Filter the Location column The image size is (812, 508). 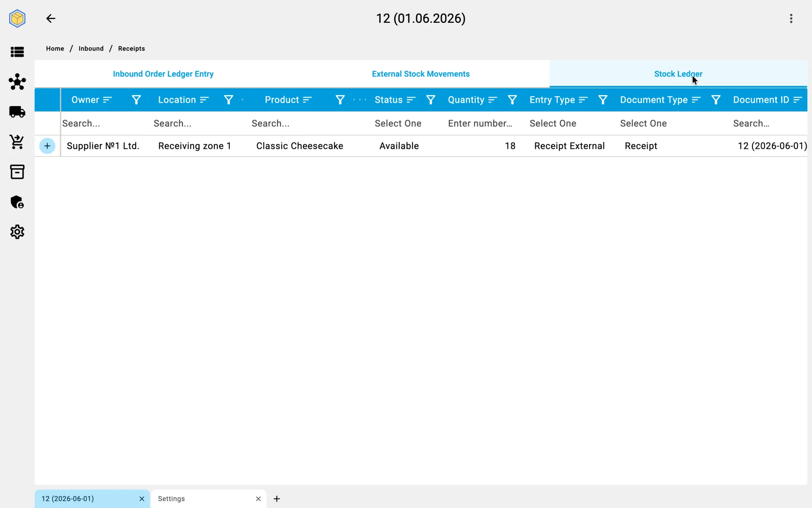coord(228,100)
